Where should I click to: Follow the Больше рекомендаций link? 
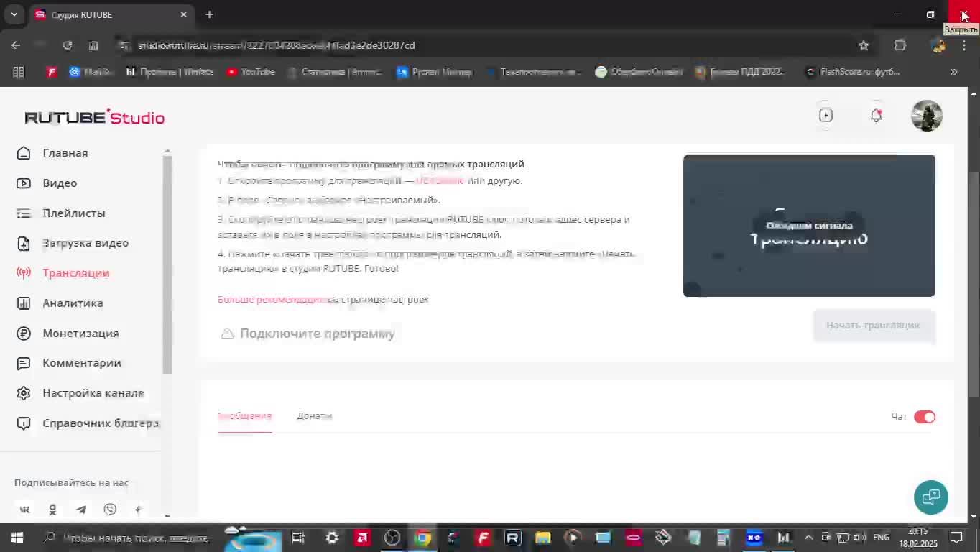[273, 300]
